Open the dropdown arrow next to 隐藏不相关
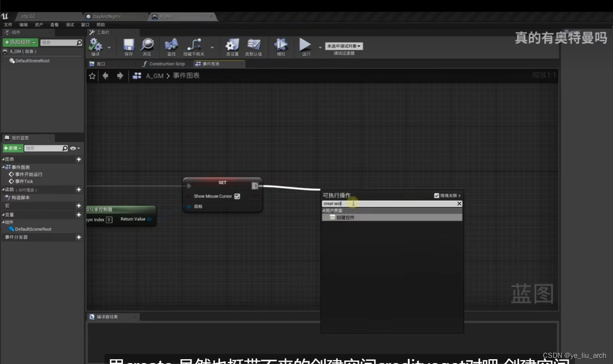The image size is (613, 364). click(x=212, y=47)
